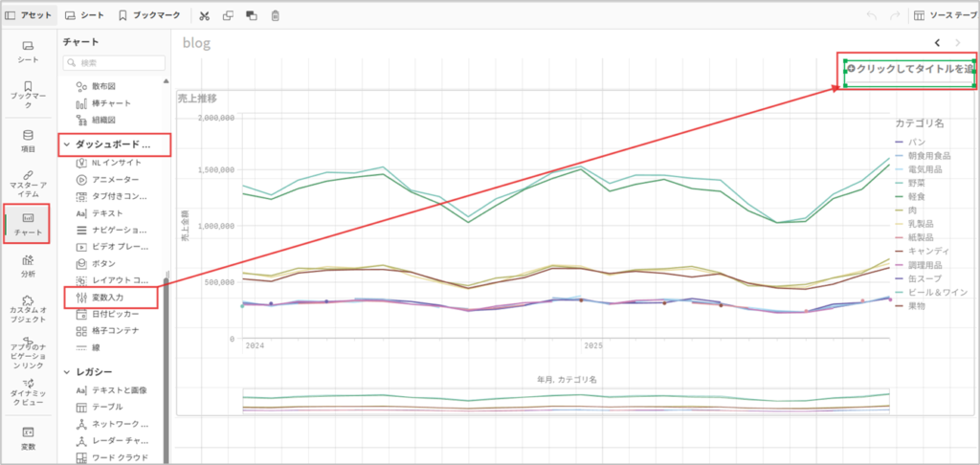Toggle the アセット (Assets) panel button
980x465 pixels.
pyautogui.click(x=29, y=15)
